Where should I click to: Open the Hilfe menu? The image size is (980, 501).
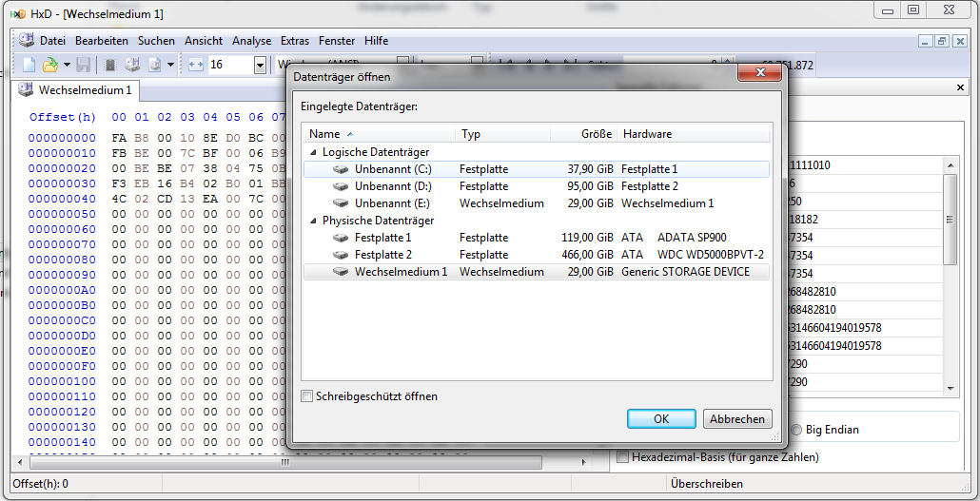click(376, 41)
